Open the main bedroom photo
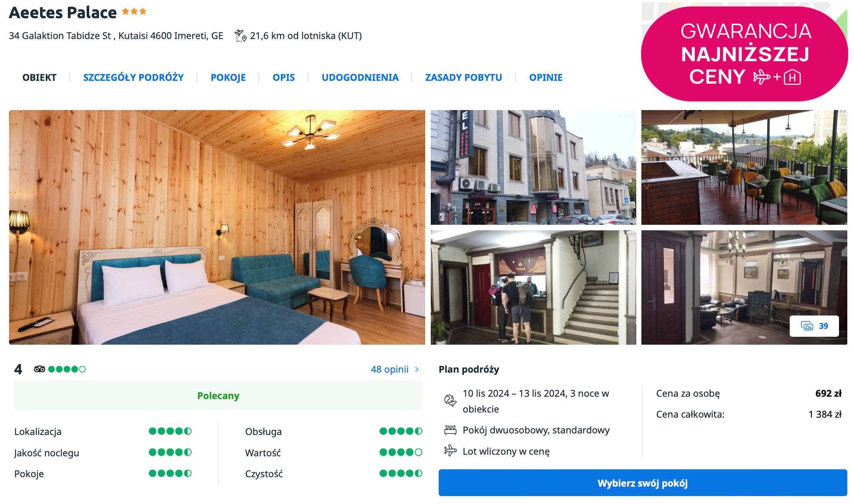854x504 pixels. point(217,227)
